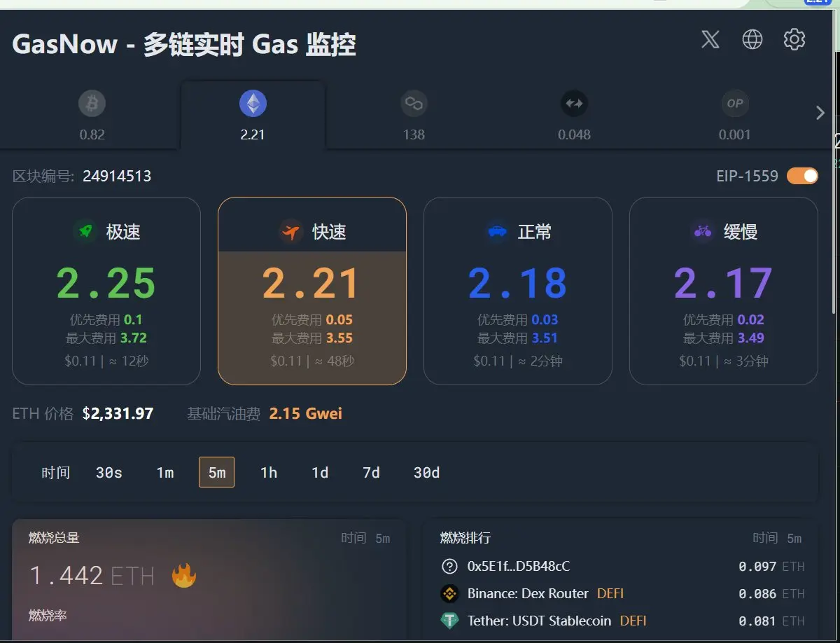Set time range to 1h

point(269,473)
